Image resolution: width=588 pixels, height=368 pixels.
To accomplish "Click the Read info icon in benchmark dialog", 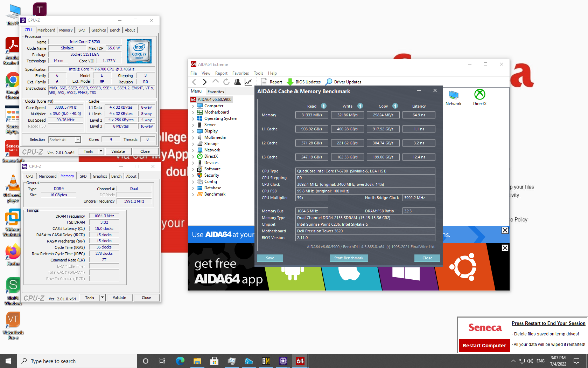I will (x=324, y=106).
